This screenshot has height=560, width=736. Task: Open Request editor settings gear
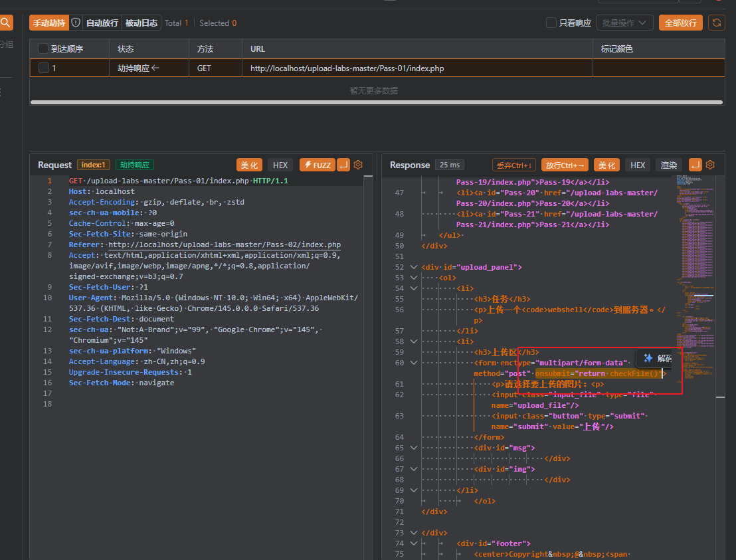pyautogui.click(x=358, y=165)
